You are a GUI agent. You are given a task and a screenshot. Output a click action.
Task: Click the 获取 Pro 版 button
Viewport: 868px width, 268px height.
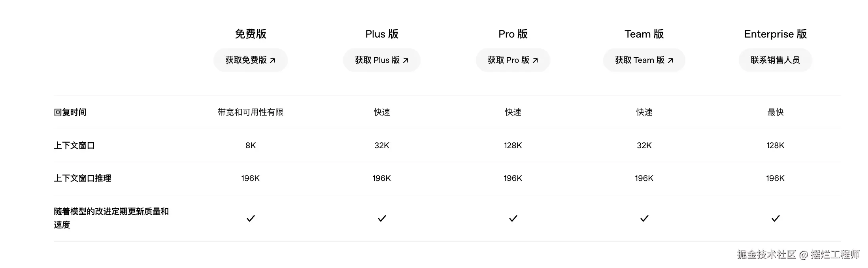(513, 60)
